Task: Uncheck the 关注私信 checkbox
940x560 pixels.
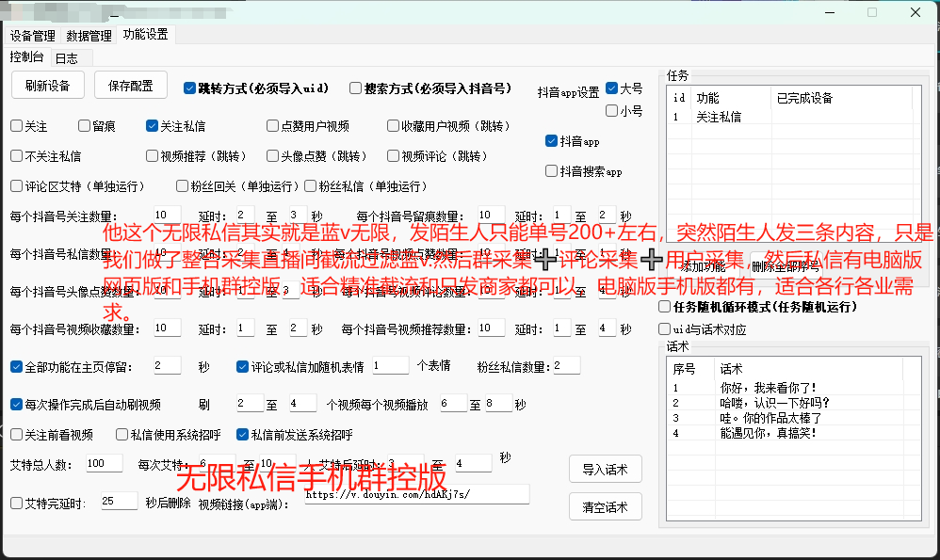Action: pyautogui.click(x=153, y=126)
